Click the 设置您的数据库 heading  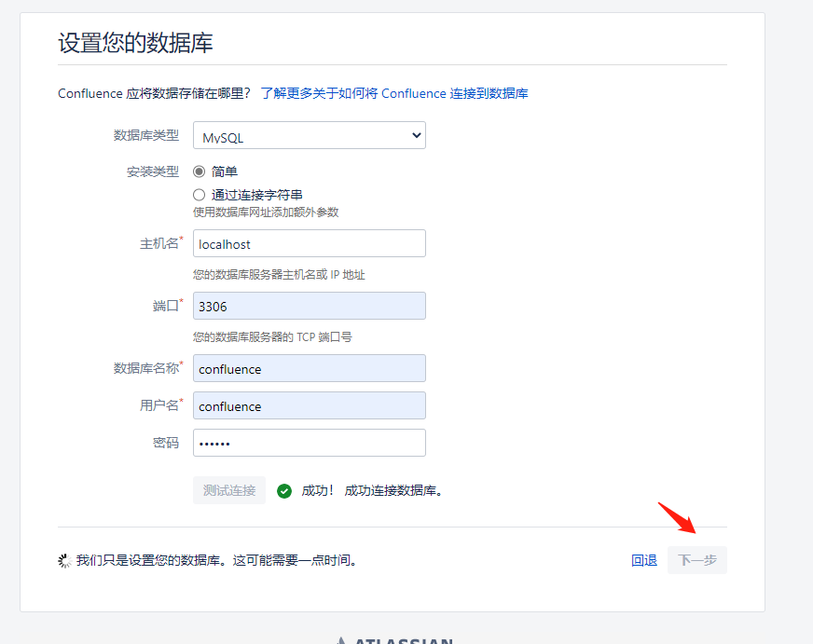(x=135, y=43)
